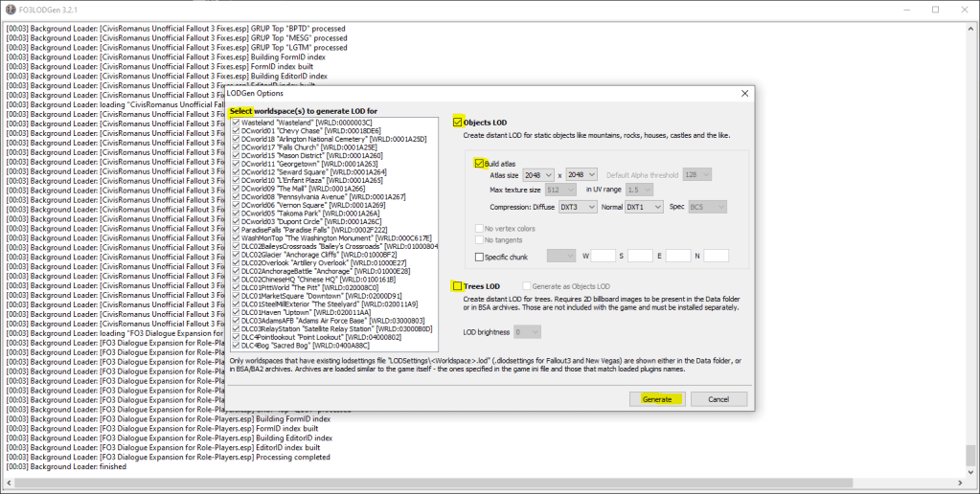Screen dimensions: 980x494
Task: Maximize the FO3LODGen main window
Action: point(935,9)
